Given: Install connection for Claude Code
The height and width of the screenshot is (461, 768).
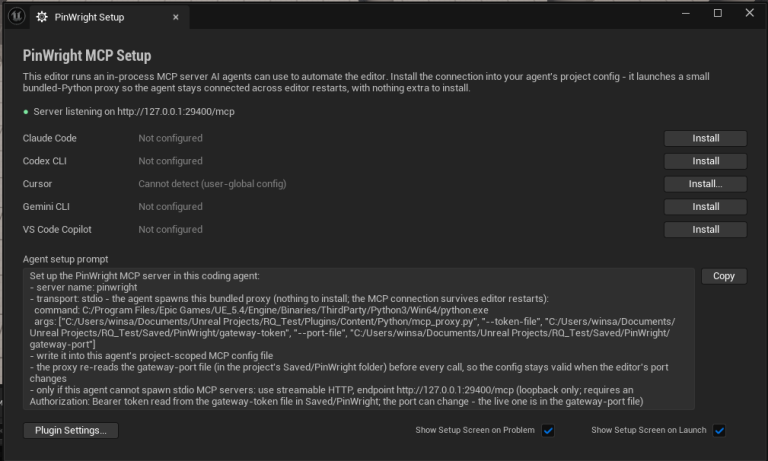Looking at the screenshot, I should pyautogui.click(x=705, y=139).
